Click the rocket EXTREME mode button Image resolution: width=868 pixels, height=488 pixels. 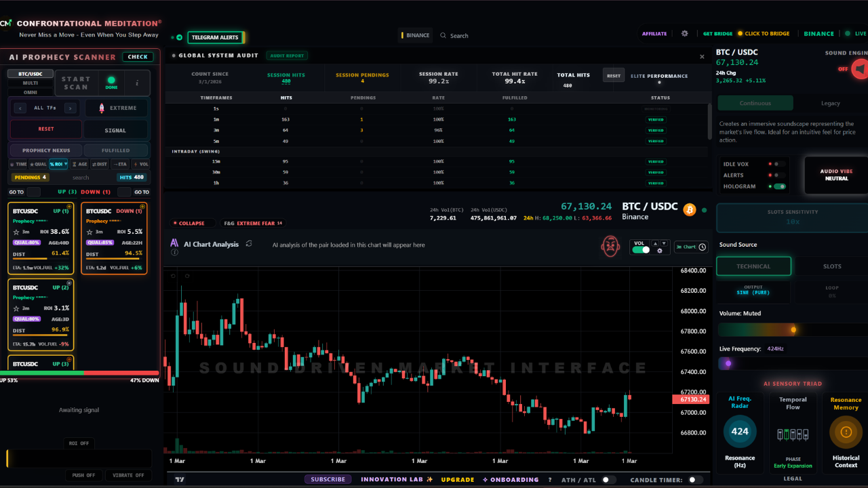(117, 108)
